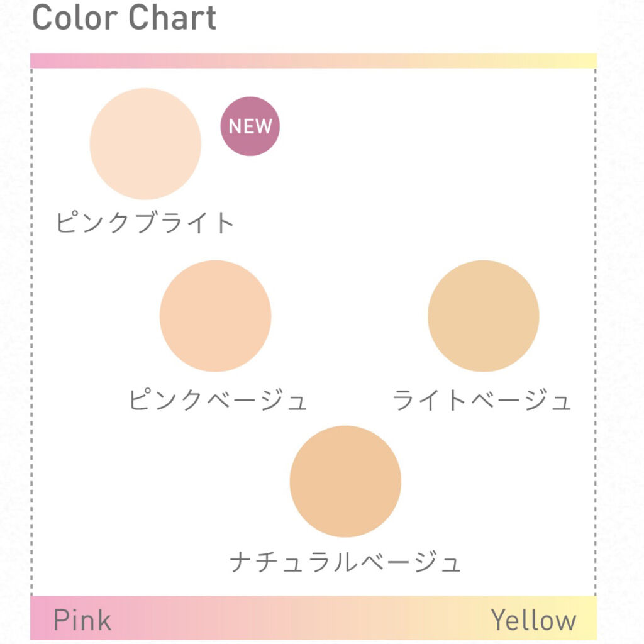The image size is (644, 644).
Task: Click the Yellow label in bottom bar
Action: (x=533, y=620)
